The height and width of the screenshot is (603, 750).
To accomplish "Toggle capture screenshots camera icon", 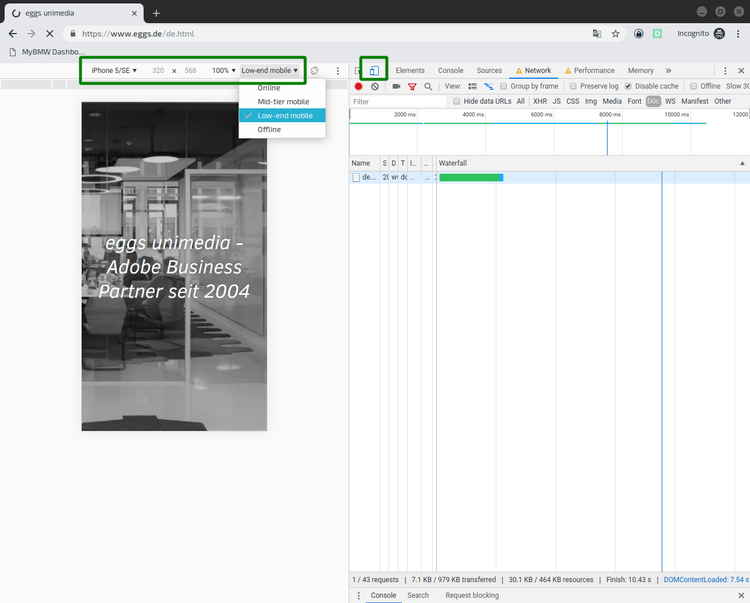I will click(x=396, y=86).
